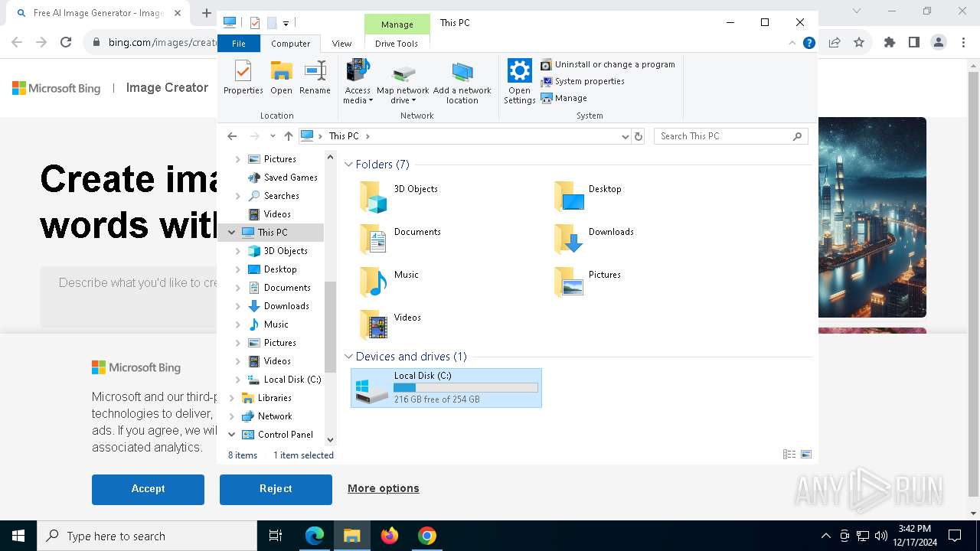The image size is (980, 551).
Task: Bookmark the Bing page with star
Action: [859, 43]
